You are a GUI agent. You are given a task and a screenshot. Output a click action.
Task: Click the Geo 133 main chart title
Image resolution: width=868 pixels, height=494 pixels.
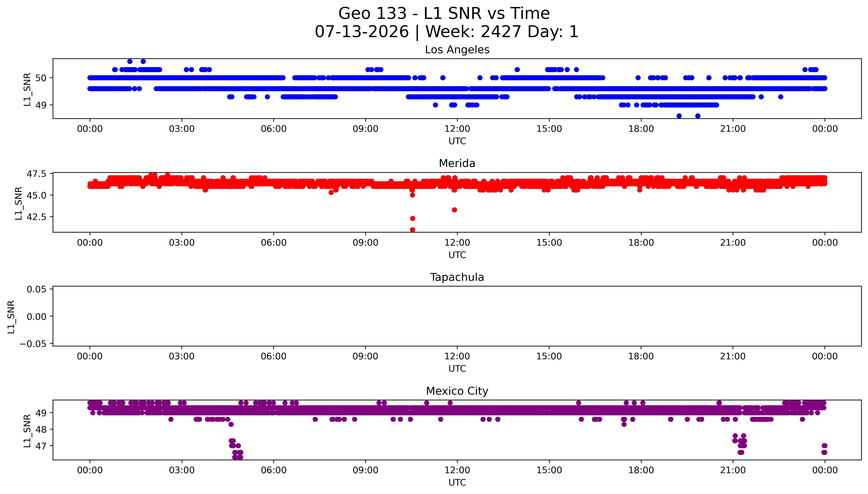click(x=444, y=14)
